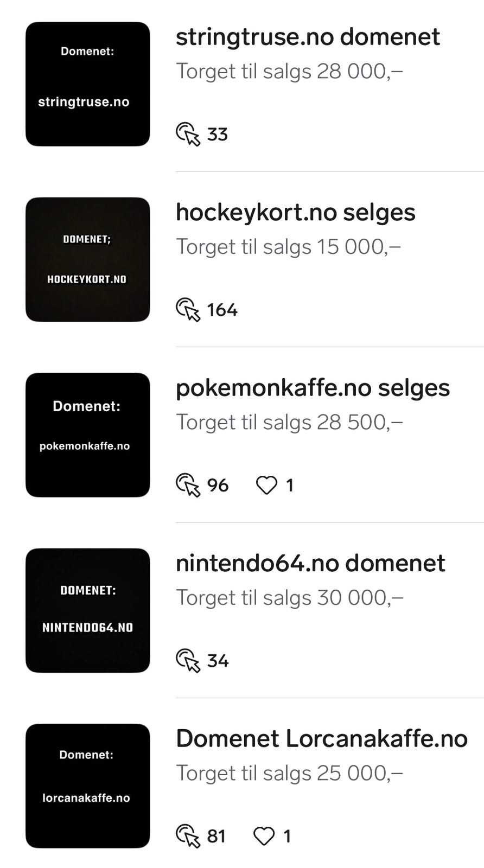Tap the heart icon on Lorcanakaffe.no listing

pyautogui.click(x=264, y=836)
